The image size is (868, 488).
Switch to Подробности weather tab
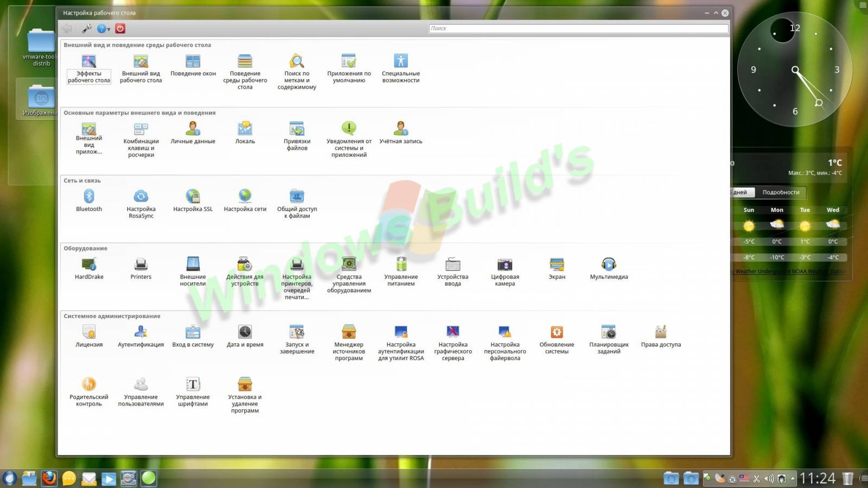click(x=781, y=192)
